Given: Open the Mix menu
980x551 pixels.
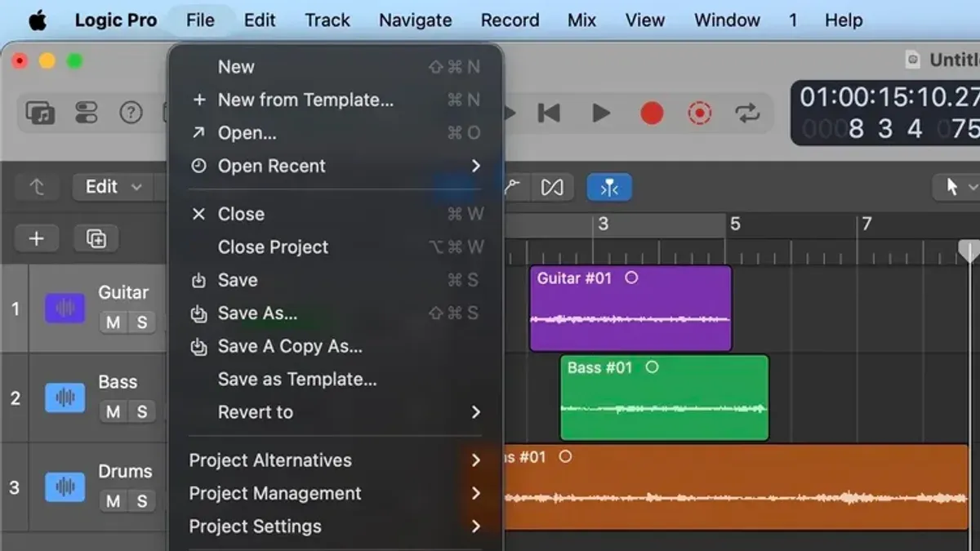Looking at the screenshot, I should click(x=581, y=20).
